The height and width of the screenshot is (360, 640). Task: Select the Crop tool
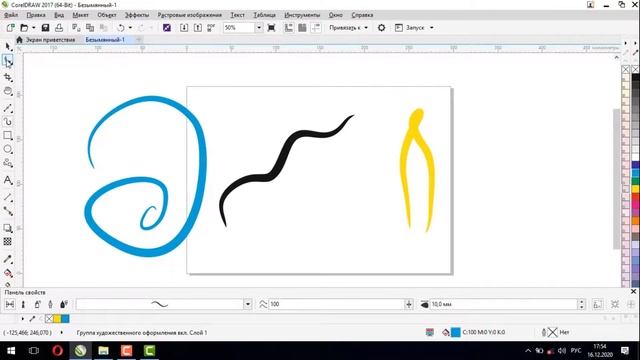8,77
